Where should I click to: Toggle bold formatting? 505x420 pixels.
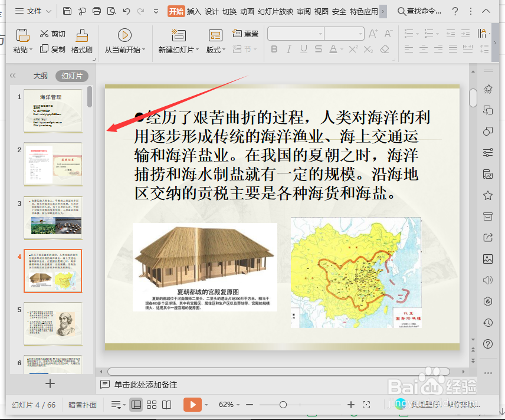(274, 49)
